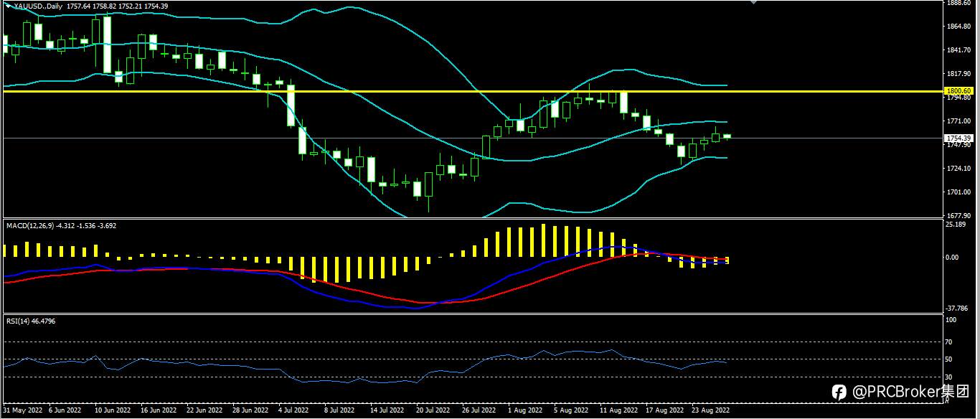
Task: Click the 31 May 2022 date label
Action: [x=23, y=411]
